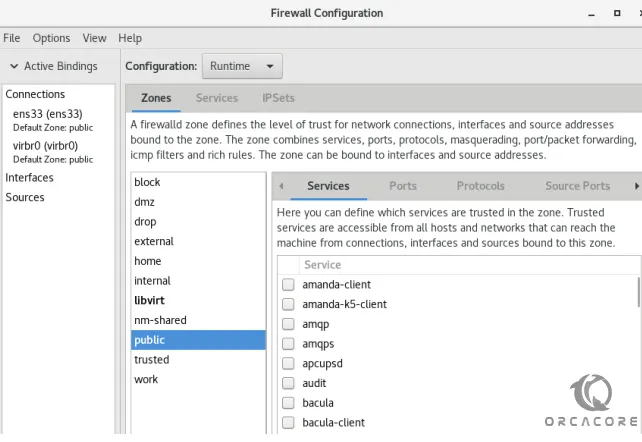Open the Options menu
Image resolution: width=642 pixels, height=442 pixels.
click(x=51, y=38)
